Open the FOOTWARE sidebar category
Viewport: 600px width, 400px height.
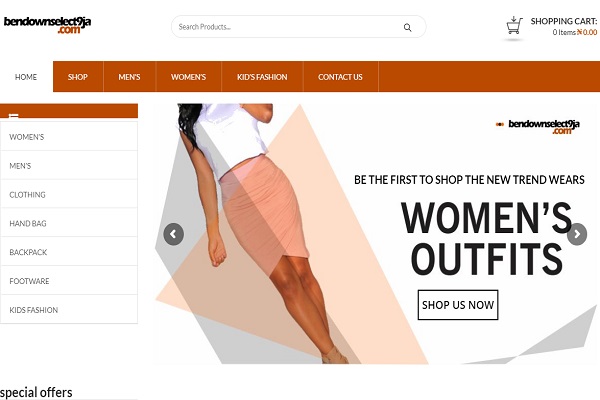click(69, 281)
